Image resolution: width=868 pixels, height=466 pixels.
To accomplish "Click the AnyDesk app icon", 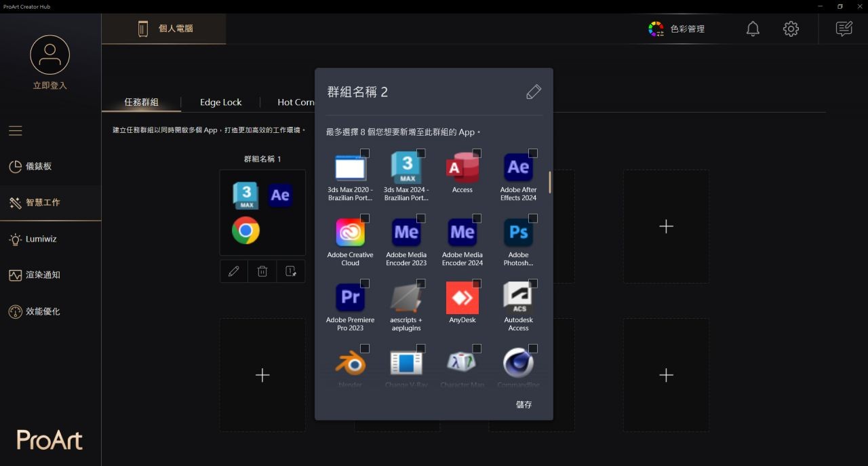I will (x=462, y=298).
